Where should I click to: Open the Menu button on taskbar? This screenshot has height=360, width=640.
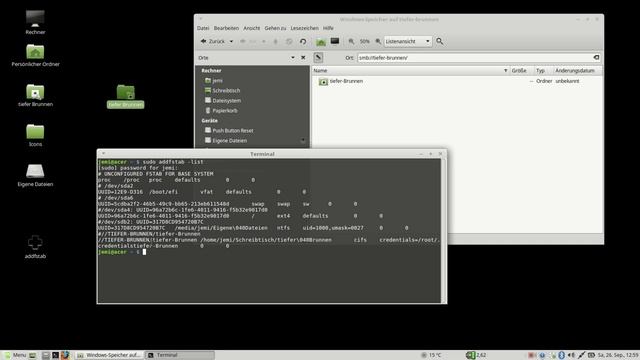pyautogui.click(x=15, y=355)
